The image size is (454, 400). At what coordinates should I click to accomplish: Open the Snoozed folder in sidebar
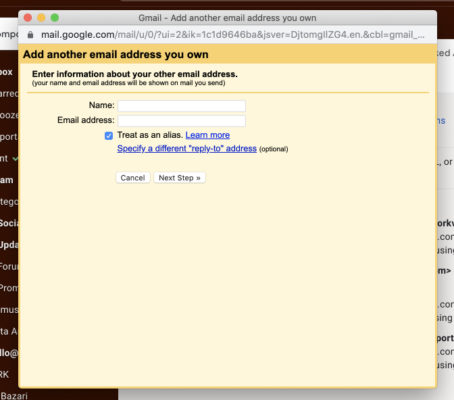point(9,115)
